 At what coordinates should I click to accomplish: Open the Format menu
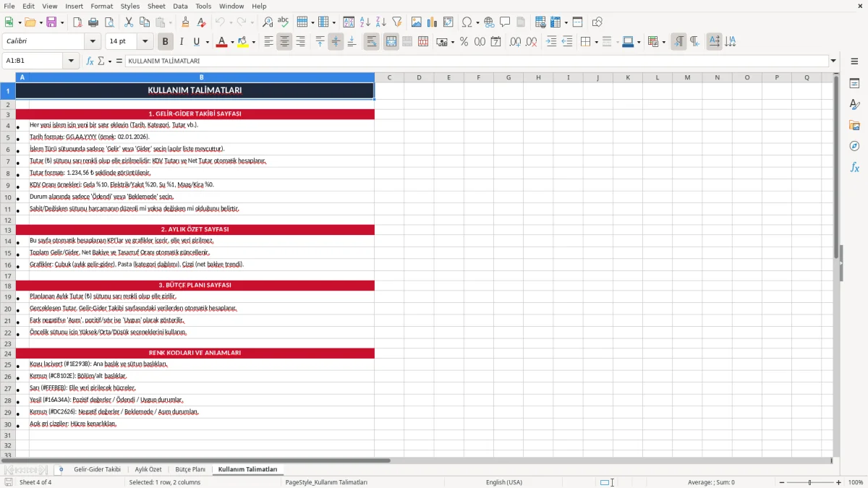tap(101, 6)
